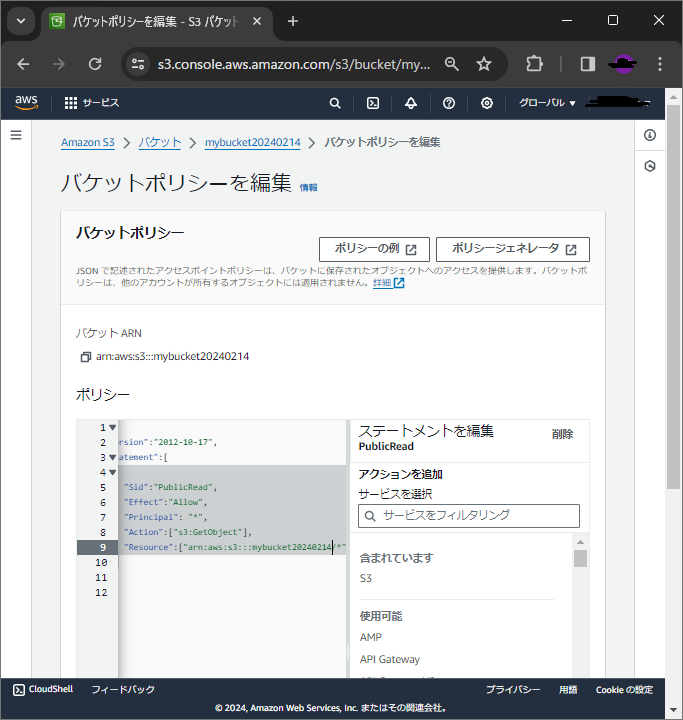Open the info panel icon on right

649,135
